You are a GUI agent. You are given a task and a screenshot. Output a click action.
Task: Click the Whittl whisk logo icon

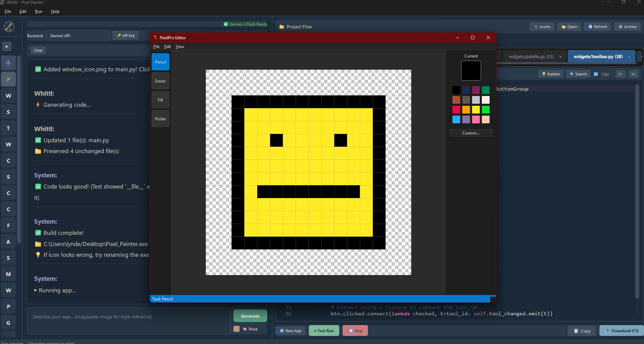[x=9, y=27]
